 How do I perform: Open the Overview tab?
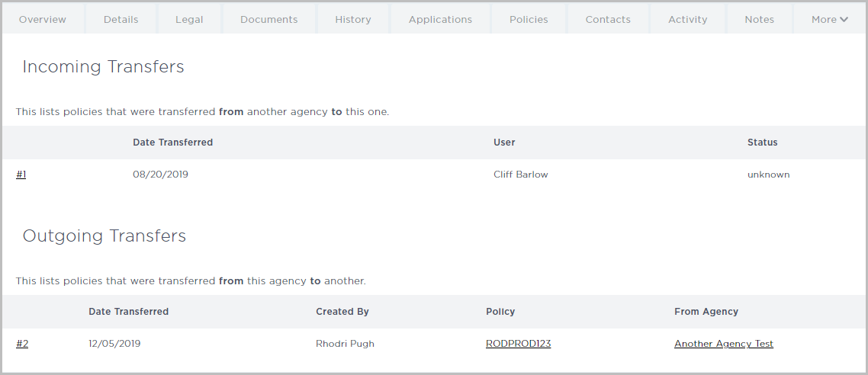tap(43, 19)
